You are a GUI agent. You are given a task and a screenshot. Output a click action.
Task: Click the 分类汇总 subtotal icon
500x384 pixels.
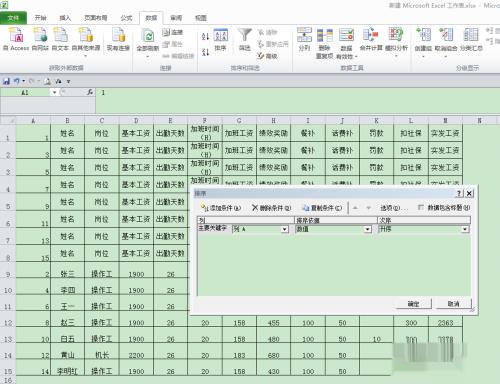[x=471, y=39]
